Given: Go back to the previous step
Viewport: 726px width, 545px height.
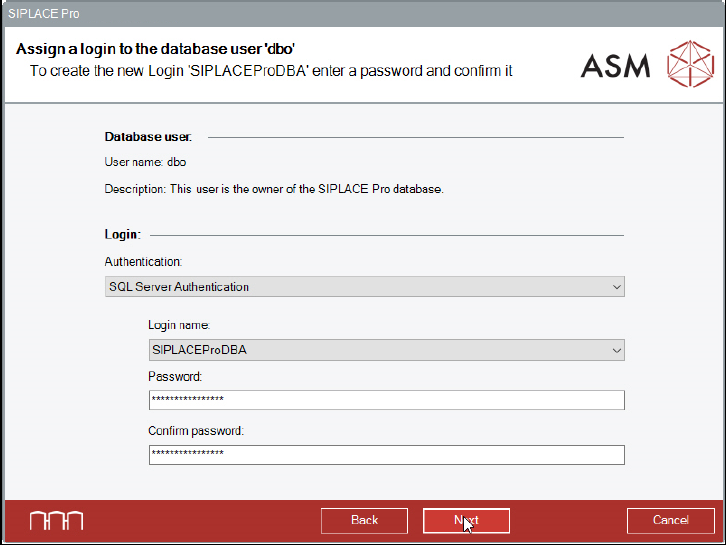Looking at the screenshot, I should tap(364, 520).
